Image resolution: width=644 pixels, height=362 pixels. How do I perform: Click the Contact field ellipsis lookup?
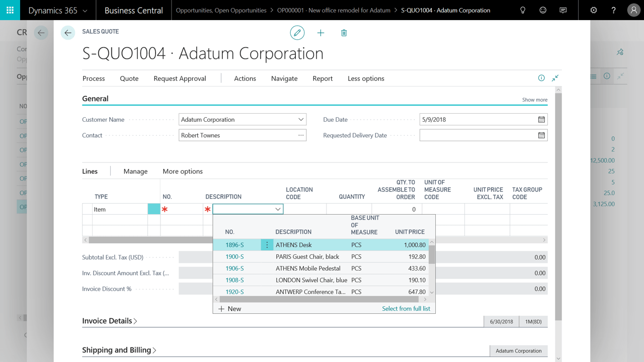[x=301, y=135]
